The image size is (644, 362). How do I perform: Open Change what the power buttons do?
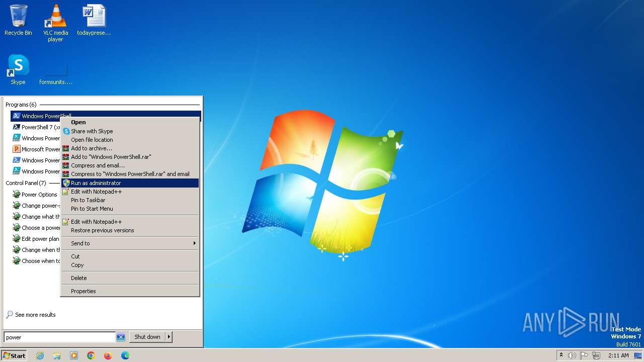35,217
